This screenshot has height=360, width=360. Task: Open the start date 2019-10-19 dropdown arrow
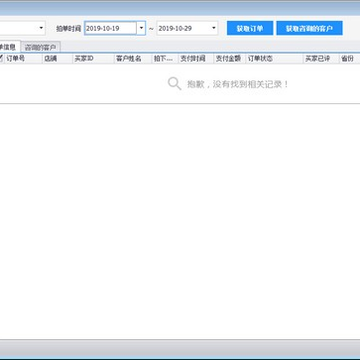pos(141,28)
